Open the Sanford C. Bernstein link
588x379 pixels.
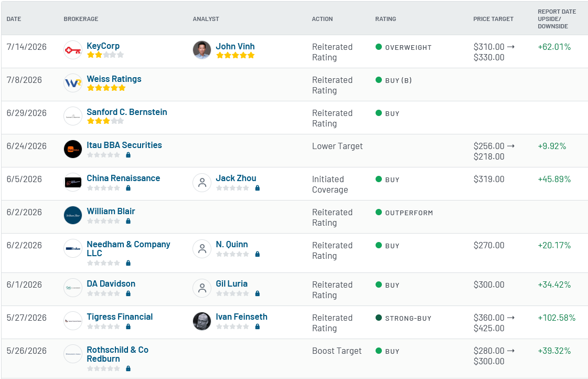pos(127,112)
